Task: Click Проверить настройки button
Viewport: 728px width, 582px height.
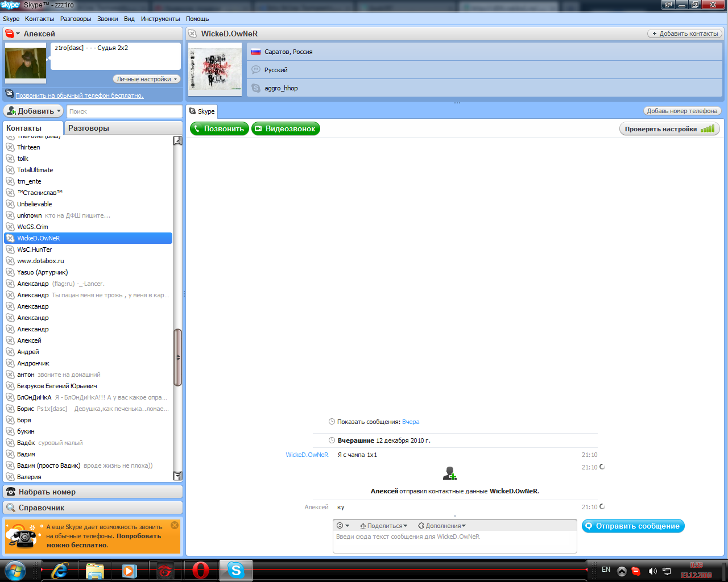Action: pos(669,129)
